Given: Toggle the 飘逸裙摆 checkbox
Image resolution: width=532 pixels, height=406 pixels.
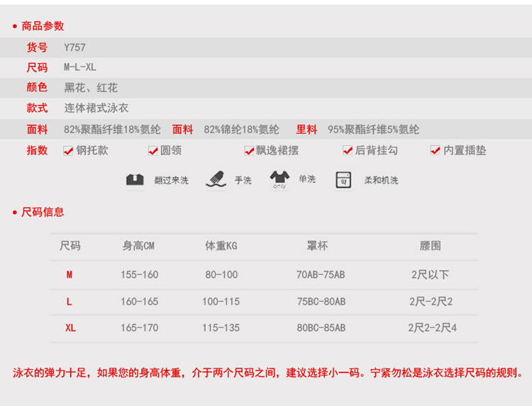Looking at the screenshot, I should click(x=249, y=150).
